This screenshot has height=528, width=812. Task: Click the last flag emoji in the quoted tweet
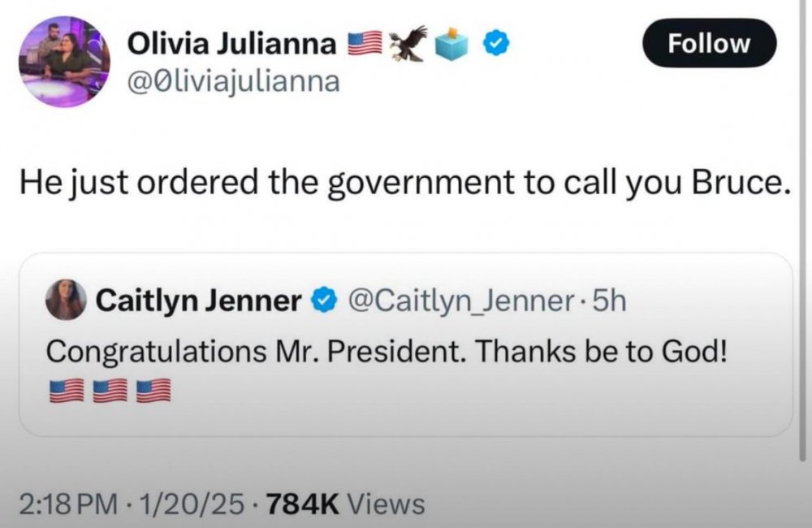153,390
